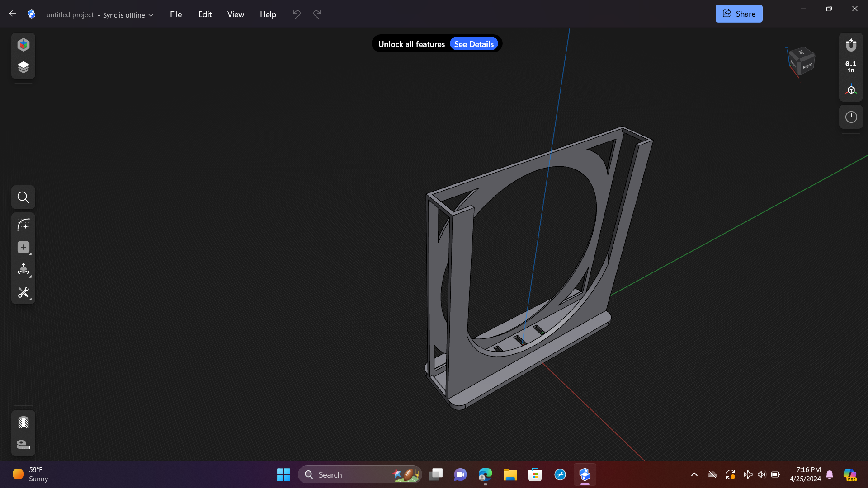Viewport: 868px width, 488px height.
Task: Toggle snapping with the magnet icon
Action: 851,45
